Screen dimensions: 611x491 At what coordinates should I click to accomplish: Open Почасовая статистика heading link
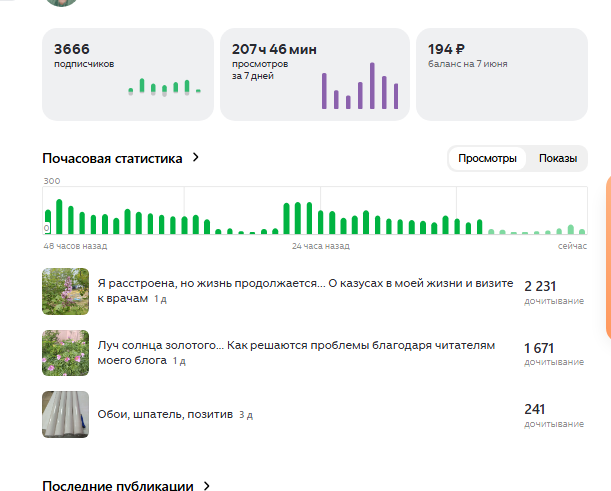pos(112,159)
